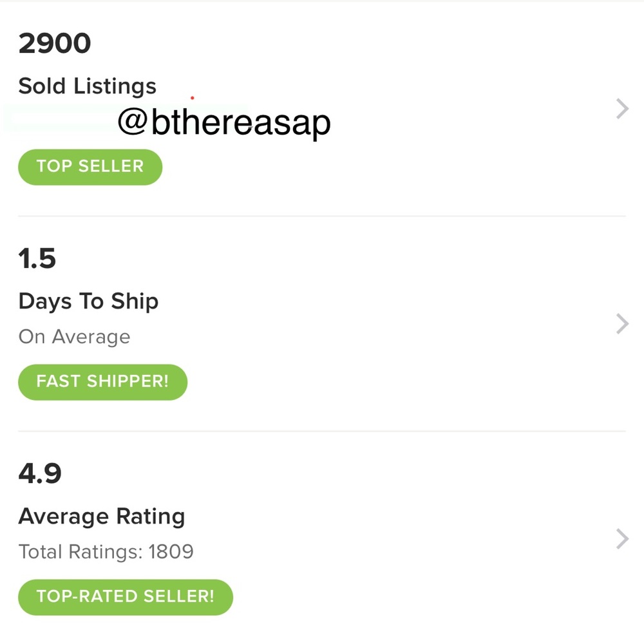Click the green pill under sold listings count
644x644 pixels.
pos(90,167)
